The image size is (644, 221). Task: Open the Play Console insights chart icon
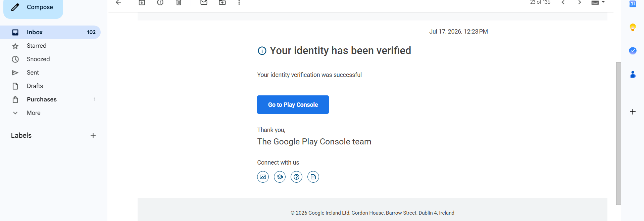[x=263, y=177]
